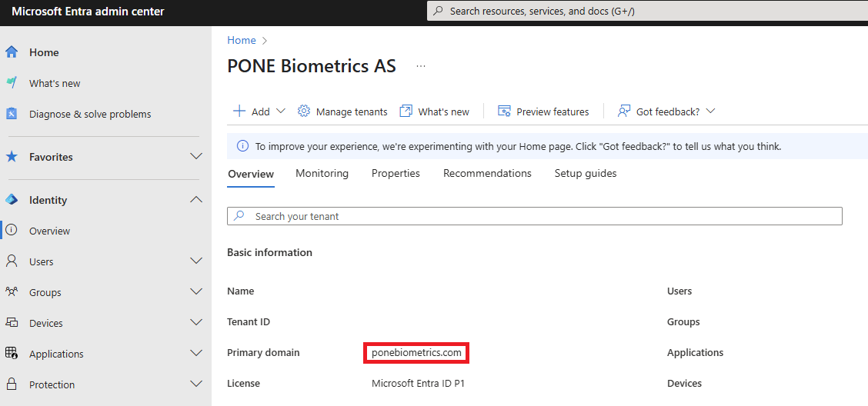Click the Favorites star icon
Image resolution: width=868 pixels, height=406 pixels.
click(x=12, y=157)
